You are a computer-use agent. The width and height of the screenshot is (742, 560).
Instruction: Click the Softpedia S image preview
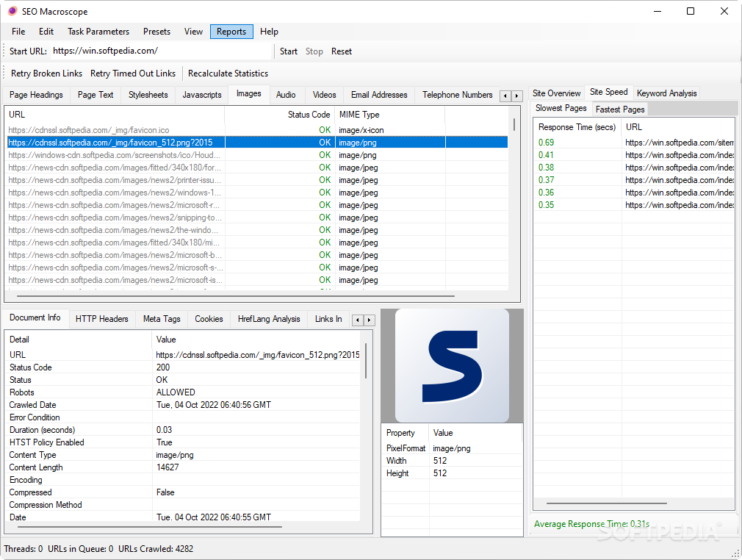click(x=452, y=365)
